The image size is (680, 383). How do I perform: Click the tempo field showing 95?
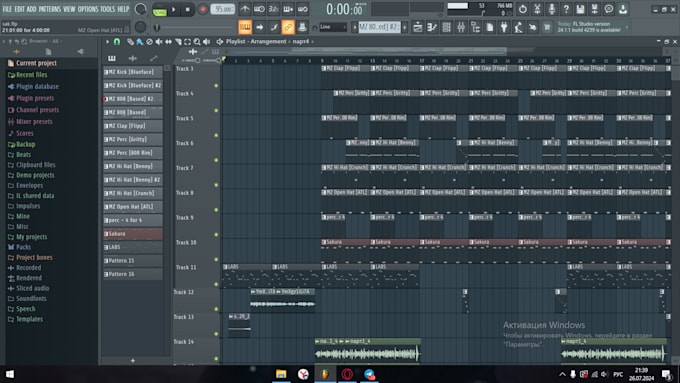click(x=222, y=9)
